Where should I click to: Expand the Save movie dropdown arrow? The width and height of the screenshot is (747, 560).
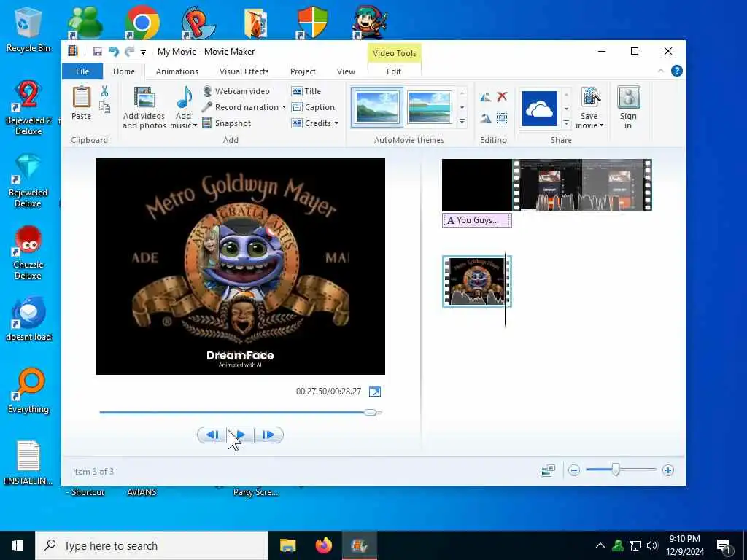601,125
